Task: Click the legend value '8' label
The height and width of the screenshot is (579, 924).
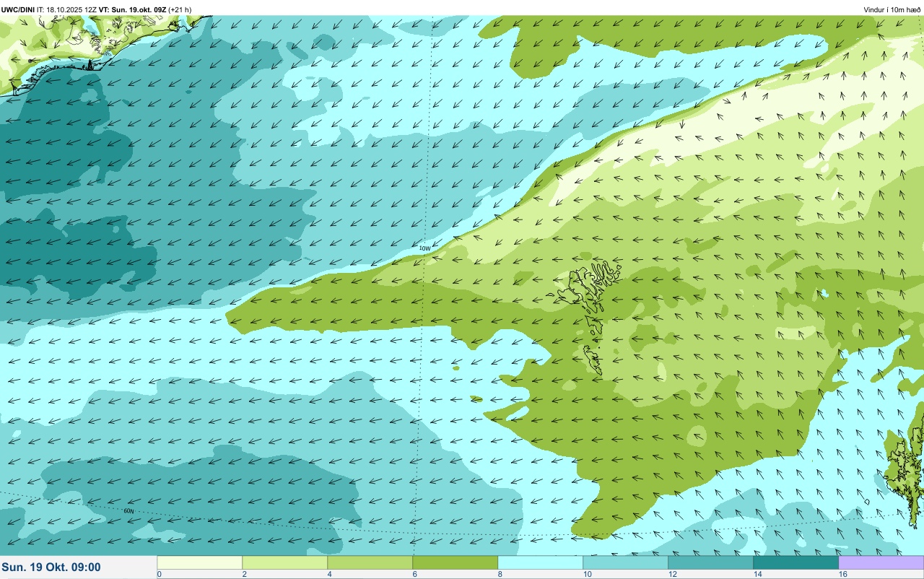Action: pos(500,574)
